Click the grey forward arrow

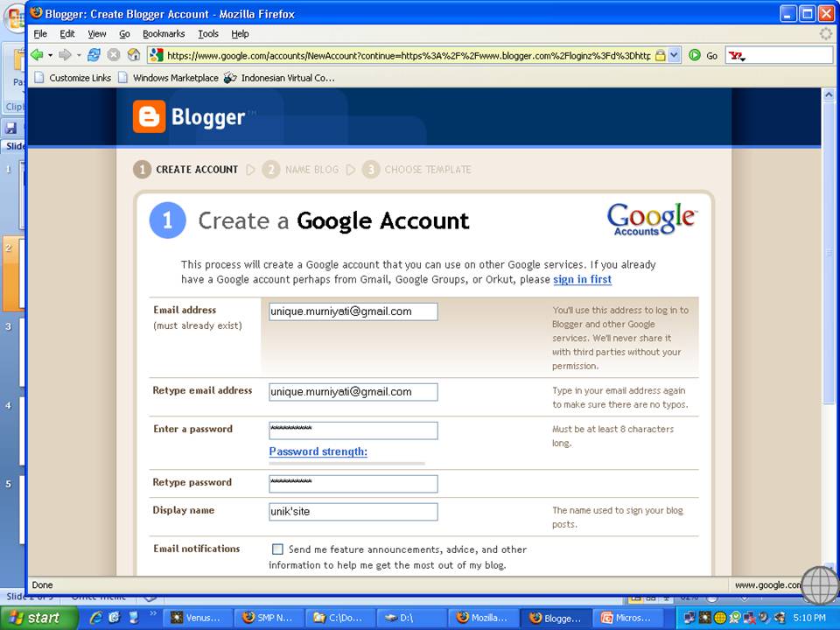point(65,54)
